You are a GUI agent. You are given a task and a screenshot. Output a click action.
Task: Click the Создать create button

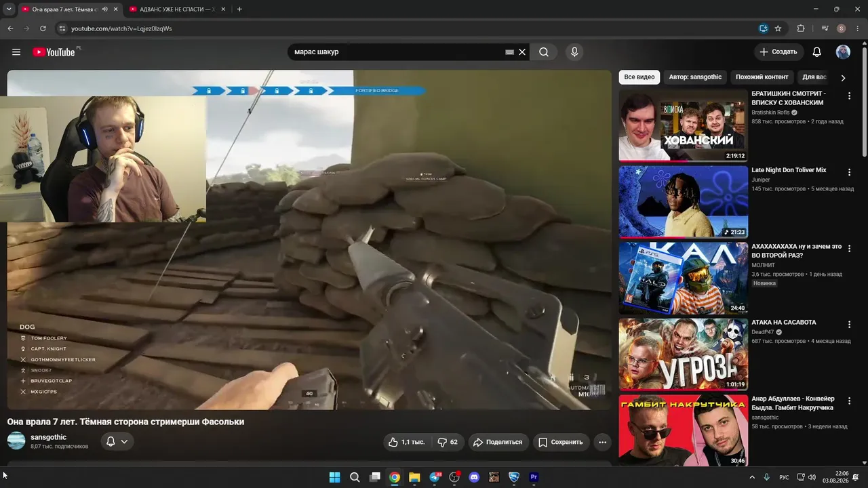point(778,52)
